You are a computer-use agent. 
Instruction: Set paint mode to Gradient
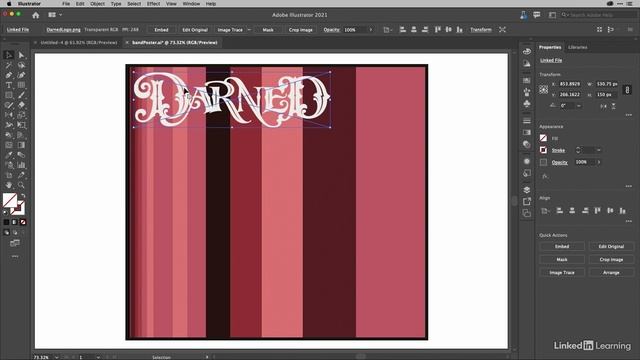pos(14,222)
